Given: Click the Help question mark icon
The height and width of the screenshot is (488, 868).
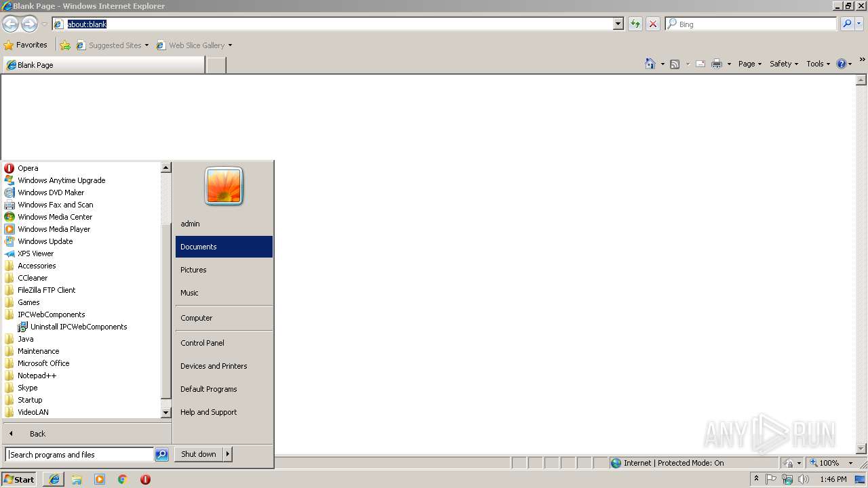Looking at the screenshot, I should [x=842, y=64].
